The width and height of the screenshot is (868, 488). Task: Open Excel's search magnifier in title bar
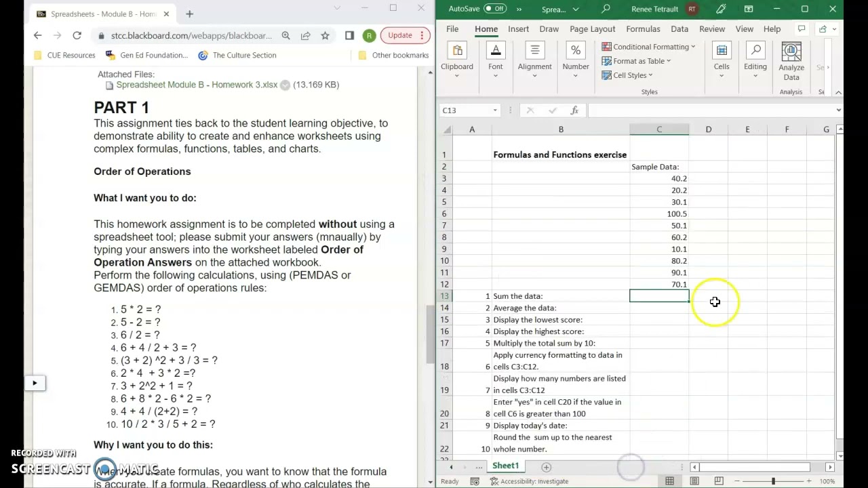606,9
